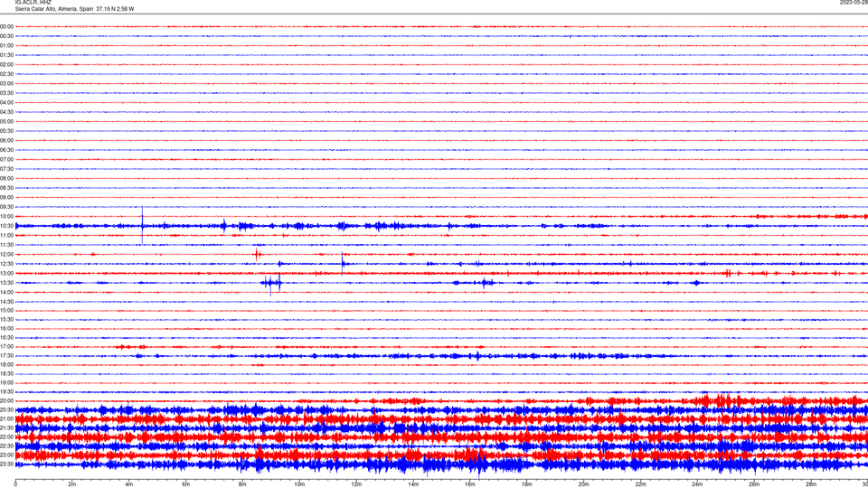Select the 11:00 time row label
Viewport: 868px width, 488px height.
6,235
